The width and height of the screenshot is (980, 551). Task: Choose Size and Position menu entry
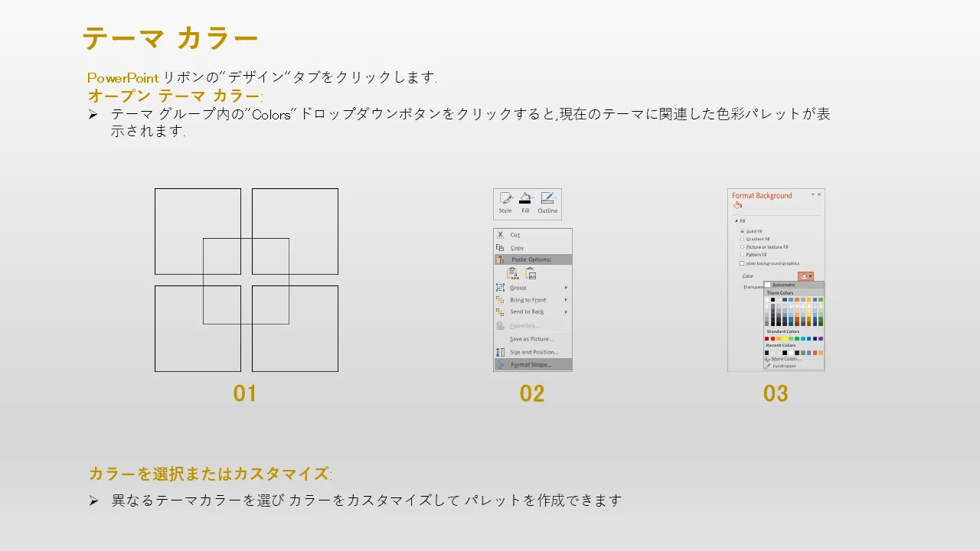pos(534,352)
